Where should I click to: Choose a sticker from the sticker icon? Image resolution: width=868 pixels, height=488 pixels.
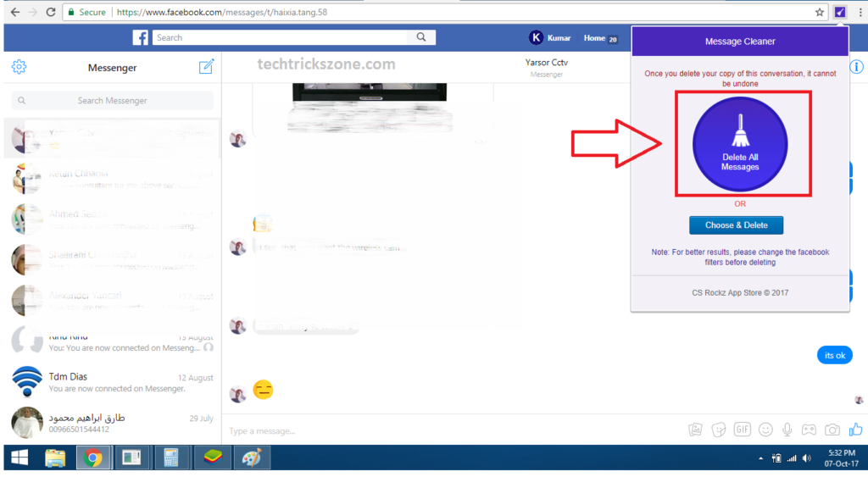pyautogui.click(x=720, y=430)
